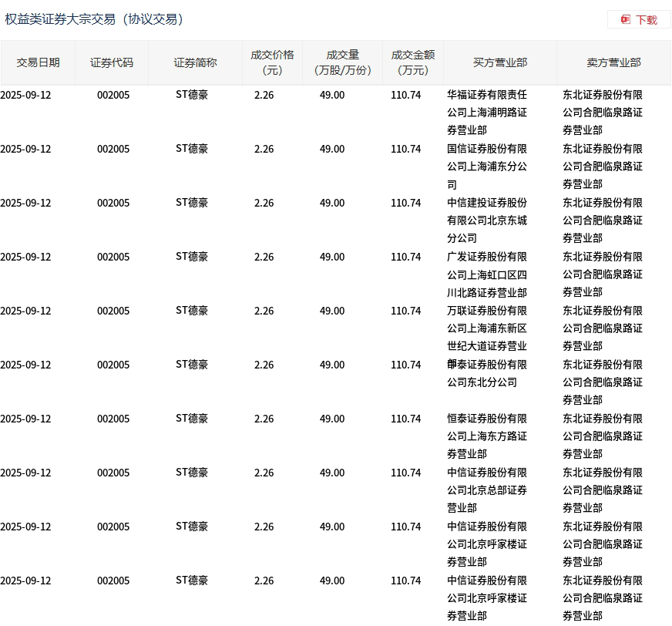The image size is (672, 626).
Task: Select the 恒泰证券 上海东方路 buyer cell
Action: [487, 436]
